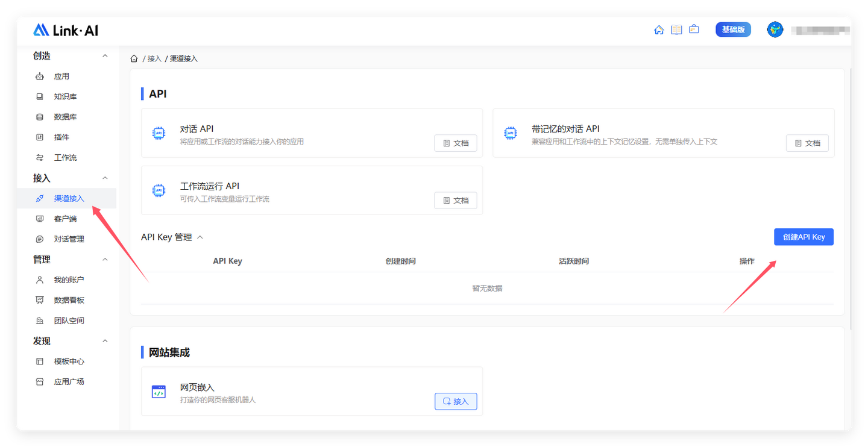Click the 接入 breadcrumb link
Image resolution: width=868 pixels, height=447 pixels.
[154, 58]
